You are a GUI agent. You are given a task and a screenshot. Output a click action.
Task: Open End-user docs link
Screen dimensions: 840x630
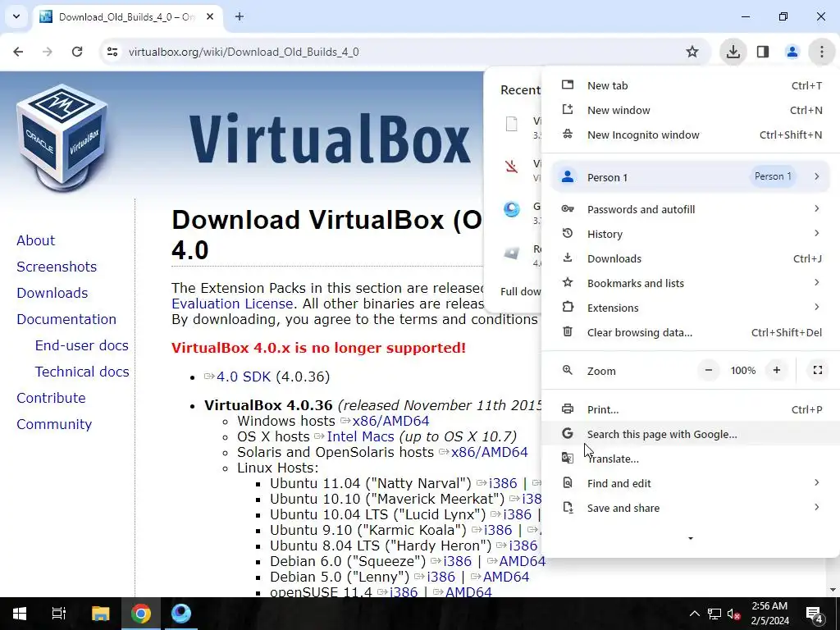click(x=81, y=345)
